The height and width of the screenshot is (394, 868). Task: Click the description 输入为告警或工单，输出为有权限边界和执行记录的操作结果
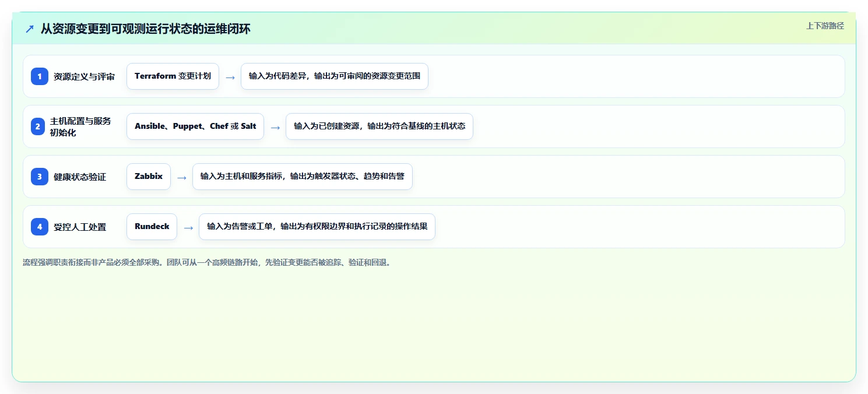click(x=317, y=227)
